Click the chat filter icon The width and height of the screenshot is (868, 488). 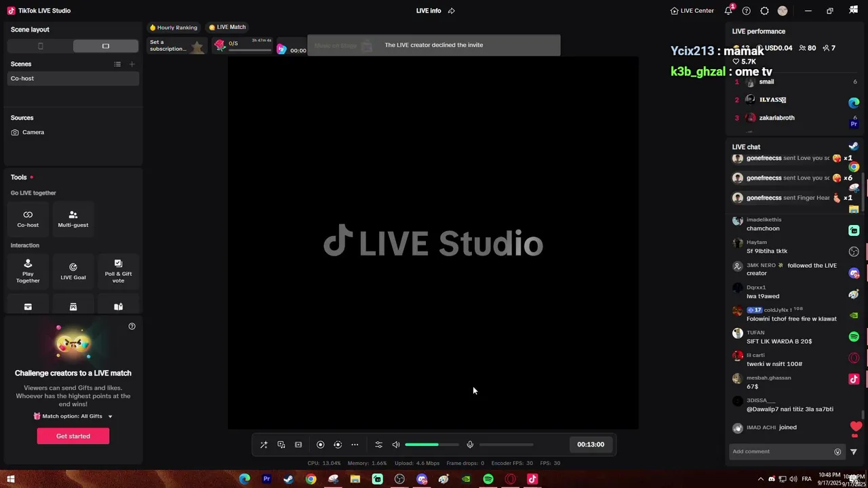854,452
